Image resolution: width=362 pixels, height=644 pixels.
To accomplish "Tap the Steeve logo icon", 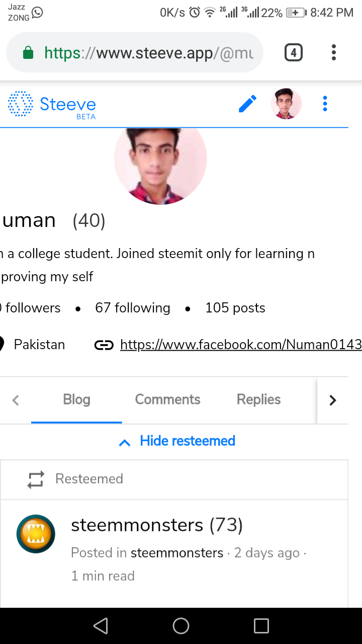I will [x=21, y=104].
